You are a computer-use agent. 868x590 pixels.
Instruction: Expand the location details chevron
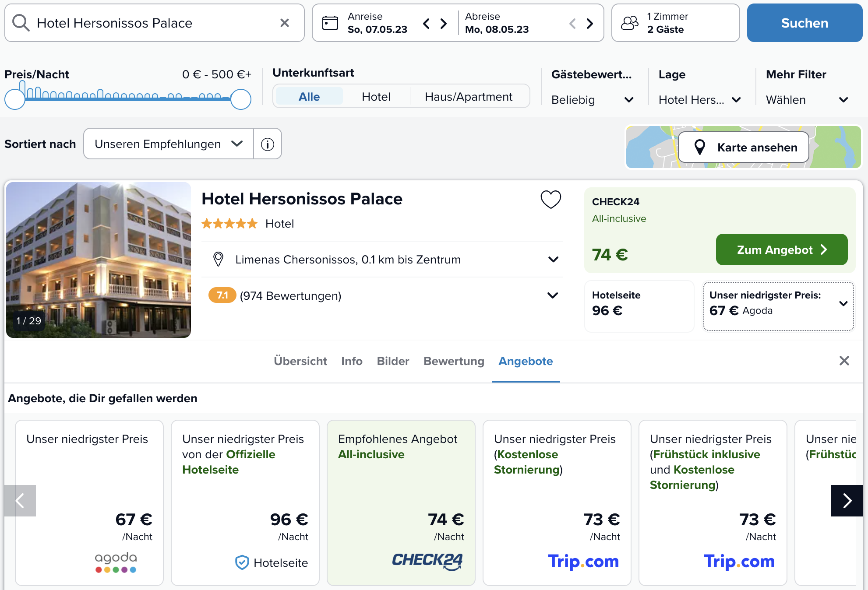coord(553,259)
